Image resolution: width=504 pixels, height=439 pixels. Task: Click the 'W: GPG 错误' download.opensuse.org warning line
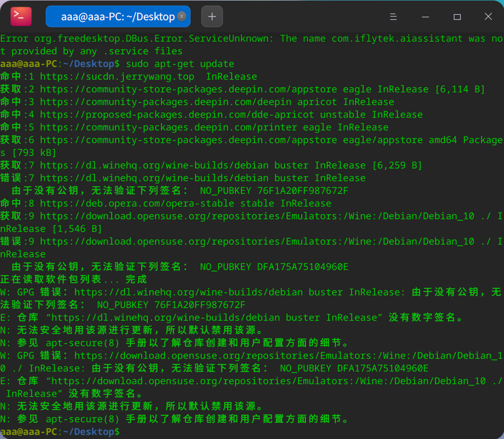coord(252,362)
